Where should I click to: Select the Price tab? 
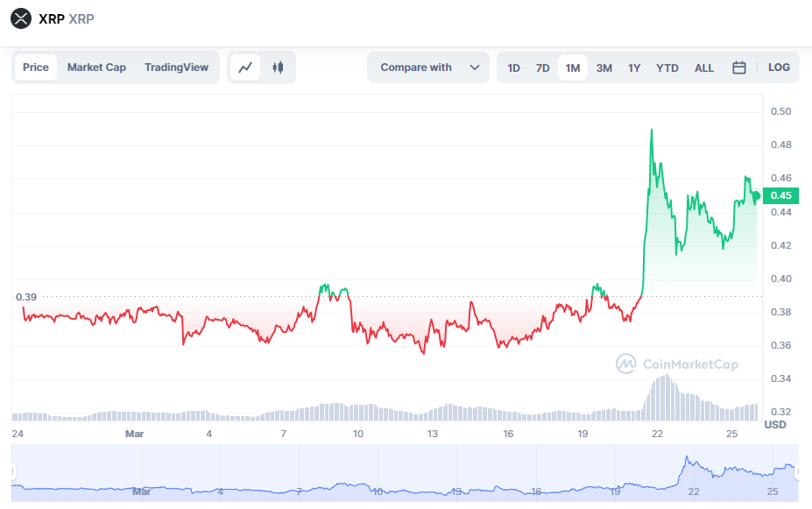pos(36,67)
